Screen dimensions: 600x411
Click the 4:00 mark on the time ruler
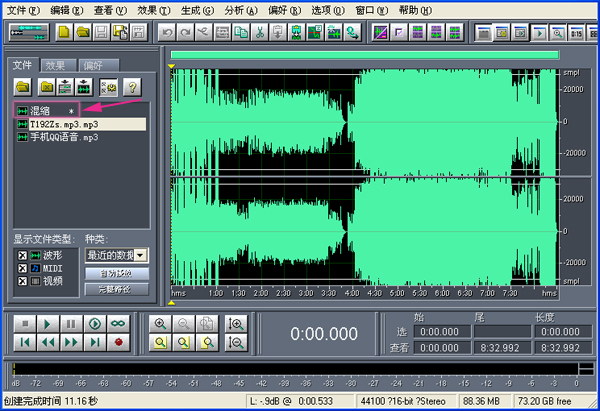coord(352,293)
